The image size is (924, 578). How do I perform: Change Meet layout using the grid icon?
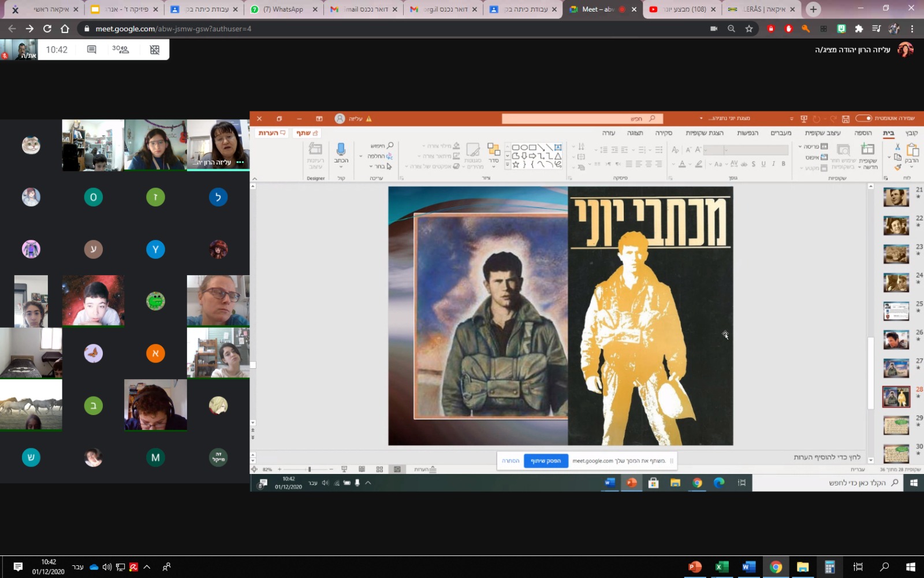click(x=155, y=50)
